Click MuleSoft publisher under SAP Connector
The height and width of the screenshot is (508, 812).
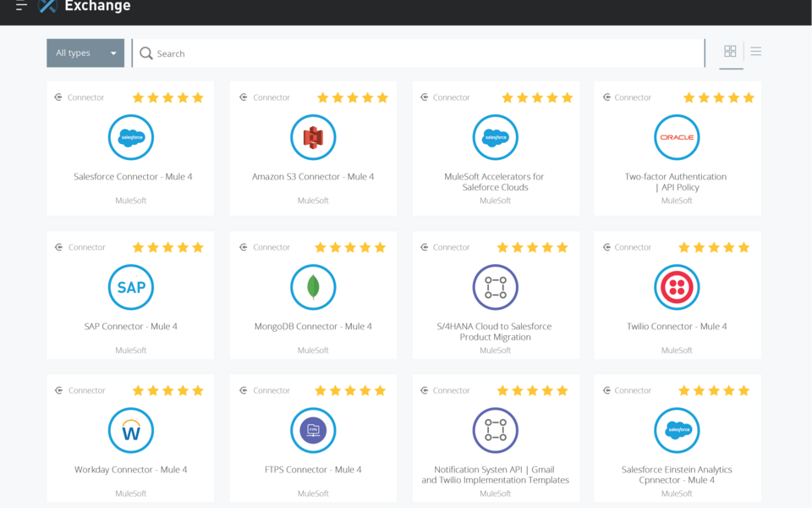point(130,351)
